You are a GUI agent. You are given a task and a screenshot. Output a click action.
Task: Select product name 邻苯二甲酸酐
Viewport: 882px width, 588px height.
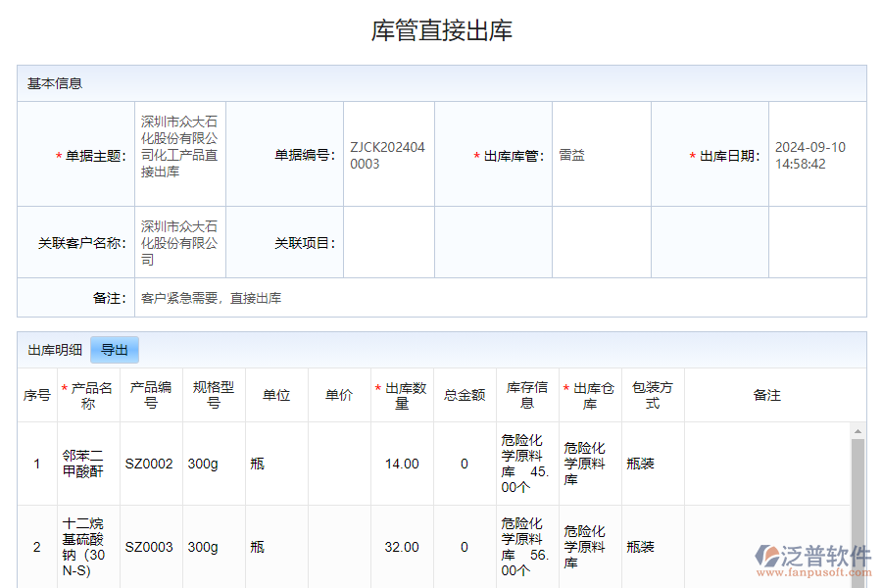click(88, 463)
